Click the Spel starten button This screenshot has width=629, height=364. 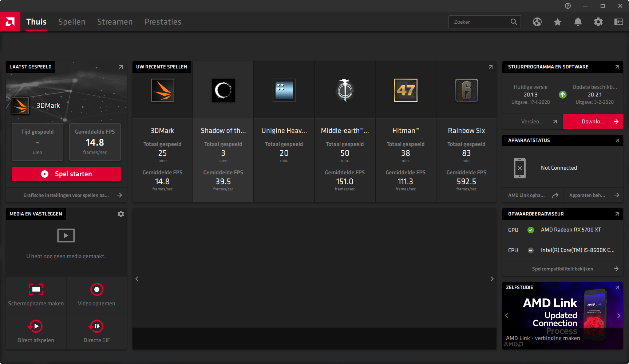pos(66,174)
